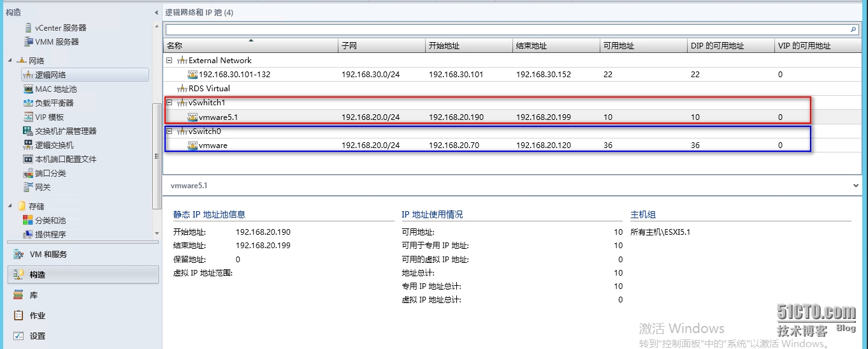This screenshot has width=868, height=349.
Task: Select 192.168.20.120 end address cell
Action: pyautogui.click(x=544, y=145)
